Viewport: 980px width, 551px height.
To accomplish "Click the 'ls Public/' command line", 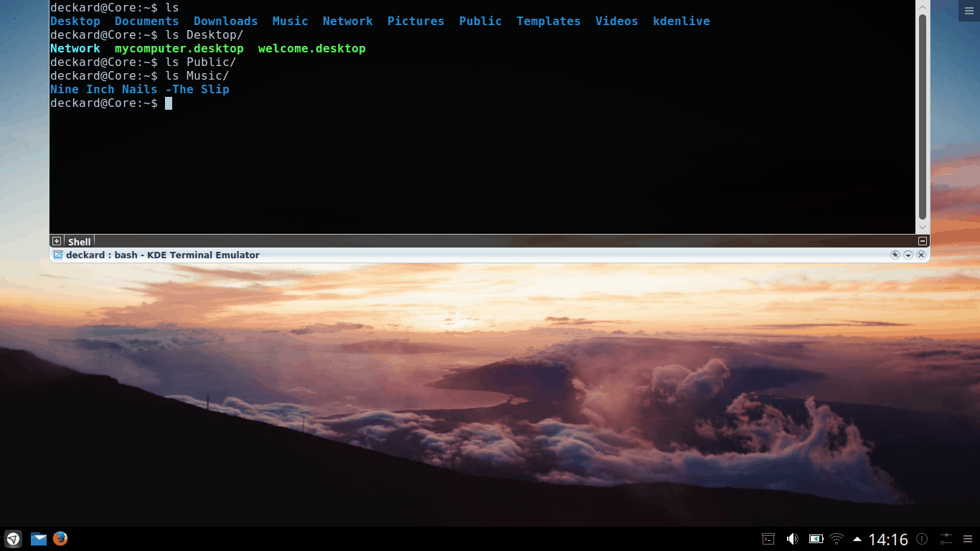I will pos(143,62).
